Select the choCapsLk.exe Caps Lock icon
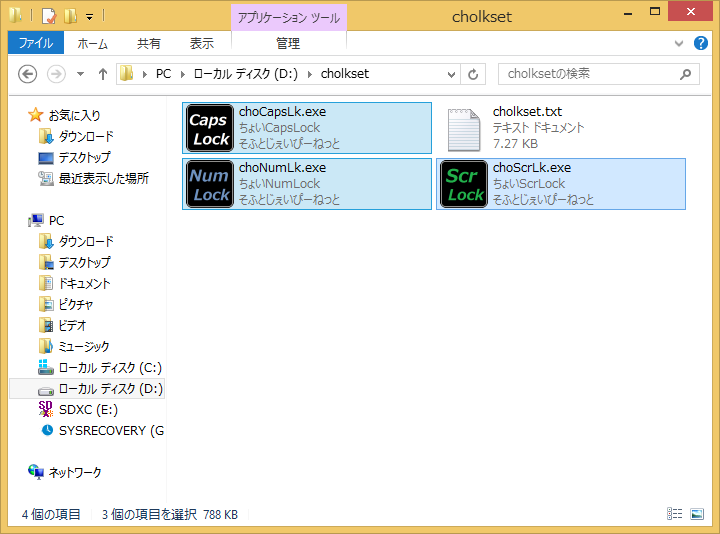The width and height of the screenshot is (720, 534). coord(210,128)
